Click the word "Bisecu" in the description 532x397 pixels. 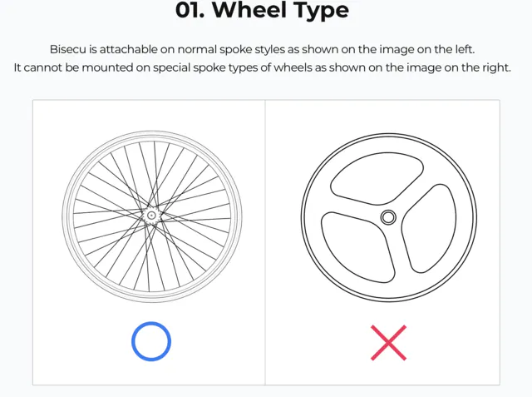point(69,48)
